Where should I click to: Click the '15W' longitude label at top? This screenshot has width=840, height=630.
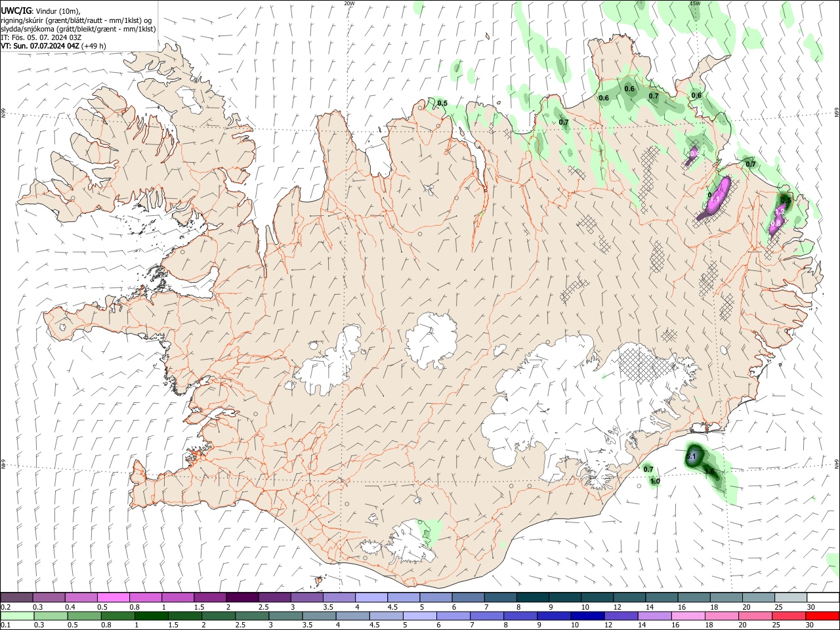coord(694,3)
